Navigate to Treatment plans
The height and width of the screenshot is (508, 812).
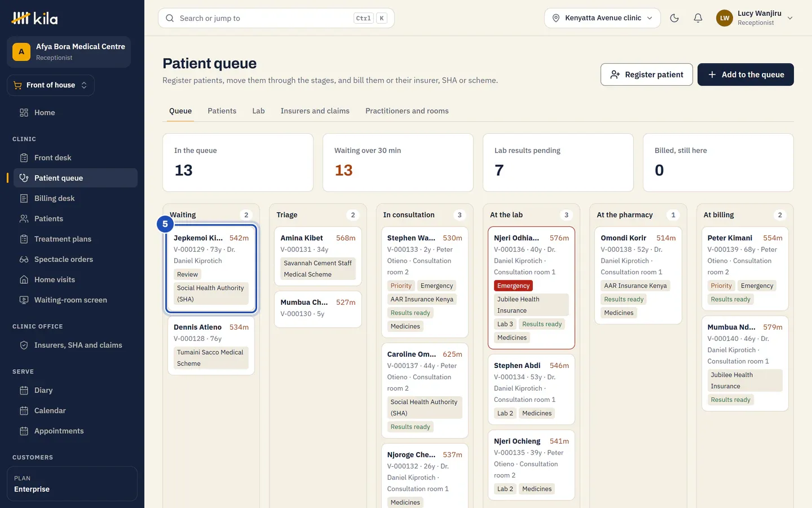(76, 239)
